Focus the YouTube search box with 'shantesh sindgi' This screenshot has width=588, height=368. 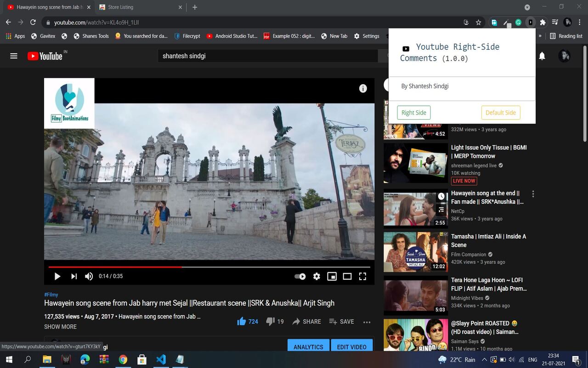click(x=267, y=56)
